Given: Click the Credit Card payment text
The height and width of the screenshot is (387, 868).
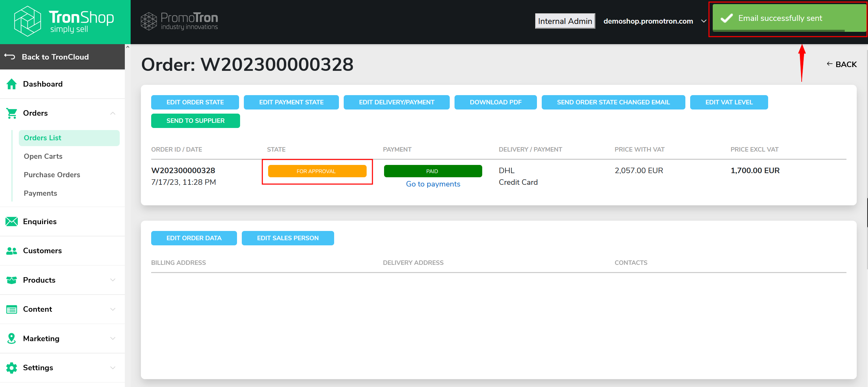Looking at the screenshot, I should pos(518,182).
